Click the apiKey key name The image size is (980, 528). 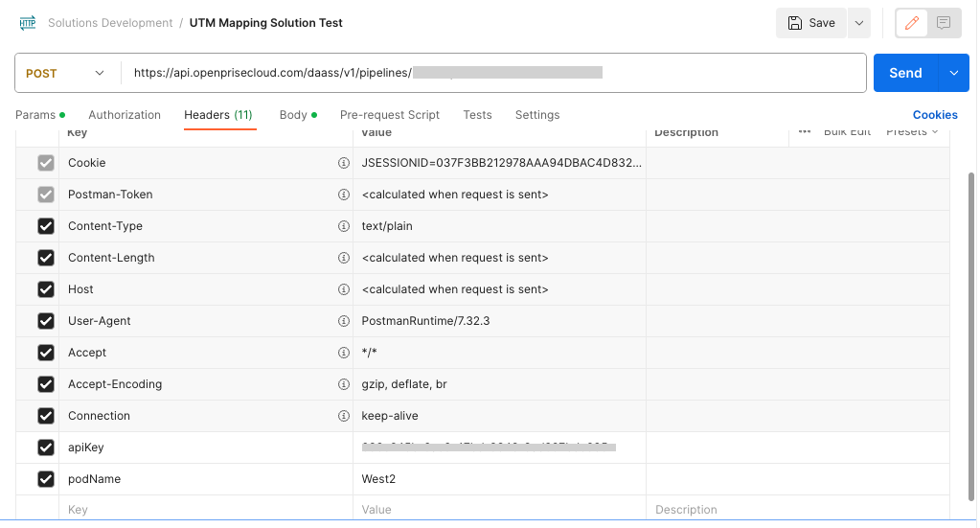pos(85,448)
